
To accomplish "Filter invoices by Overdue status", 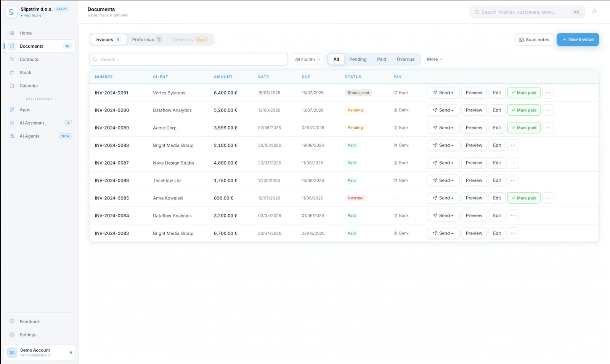I will coord(405,59).
